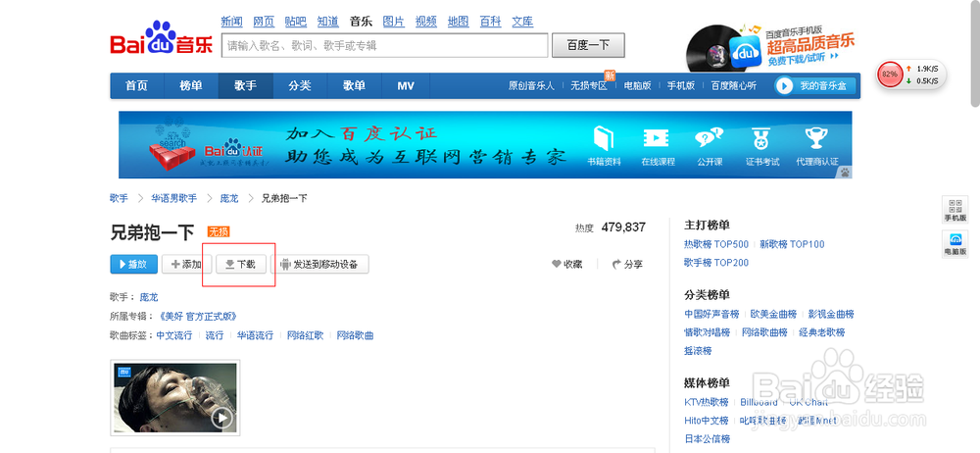Favorite the song with 收藏
The image size is (980, 453).
566,264
